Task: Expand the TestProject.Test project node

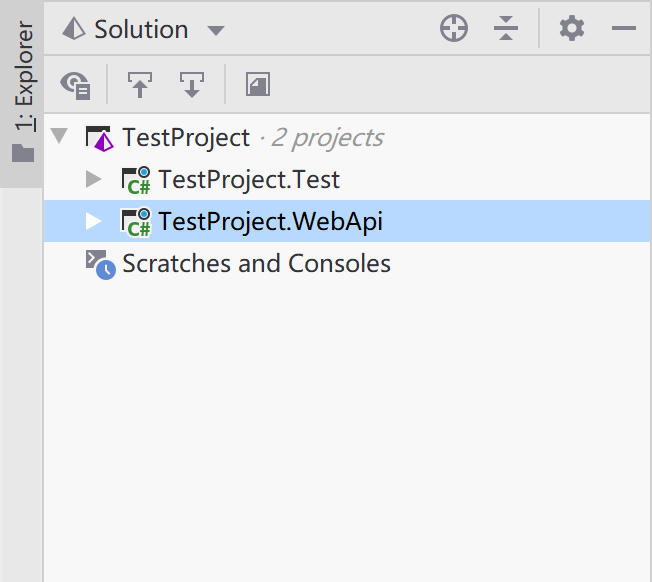Action: click(94, 179)
